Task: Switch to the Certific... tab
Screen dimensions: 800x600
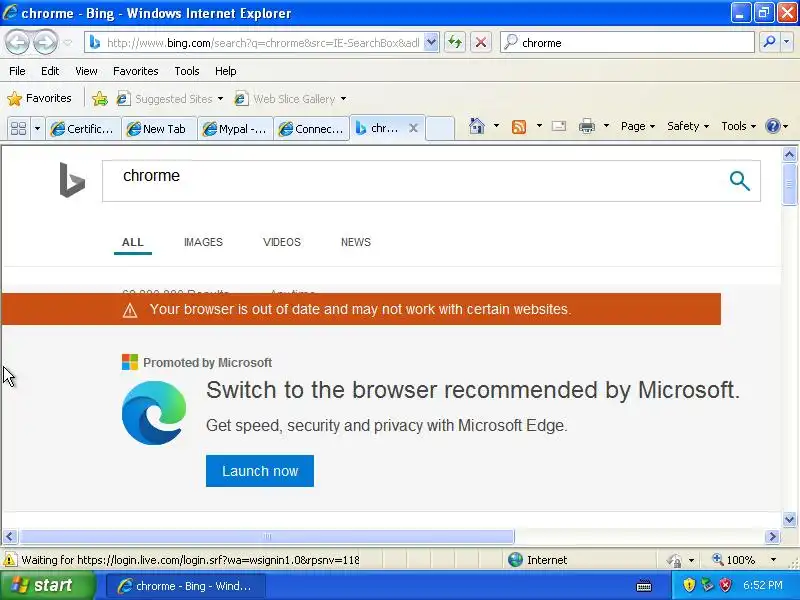Action: click(x=83, y=129)
